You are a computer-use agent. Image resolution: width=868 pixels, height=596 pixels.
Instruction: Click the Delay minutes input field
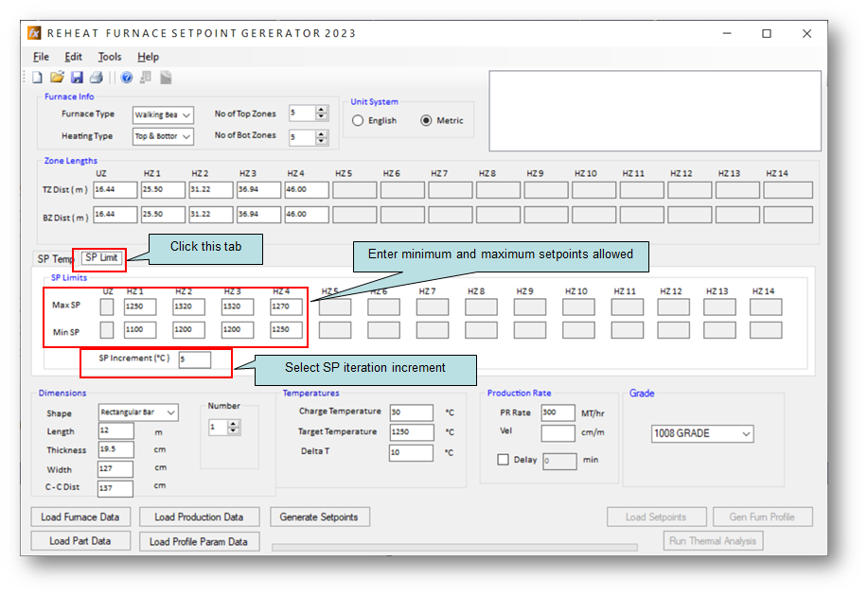[559, 461]
